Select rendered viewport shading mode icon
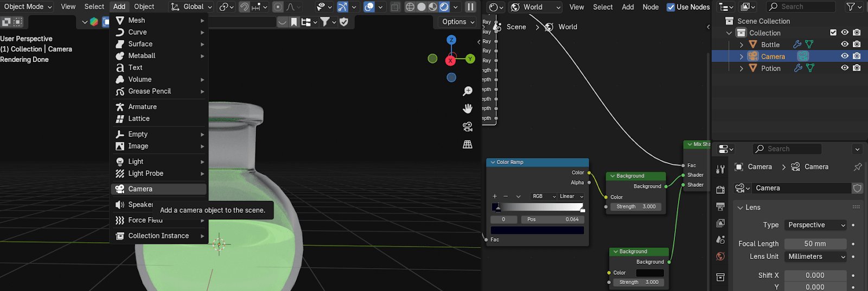 tap(444, 7)
